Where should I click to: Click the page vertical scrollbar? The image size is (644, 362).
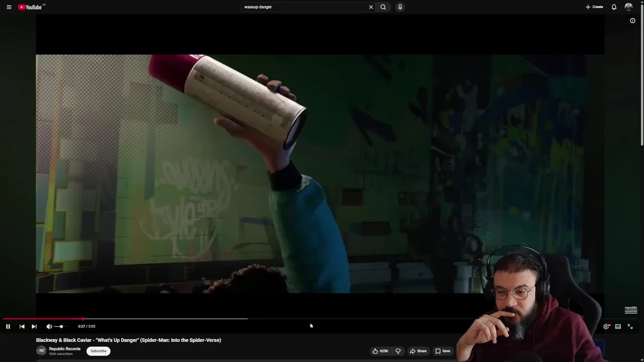[x=641, y=75]
